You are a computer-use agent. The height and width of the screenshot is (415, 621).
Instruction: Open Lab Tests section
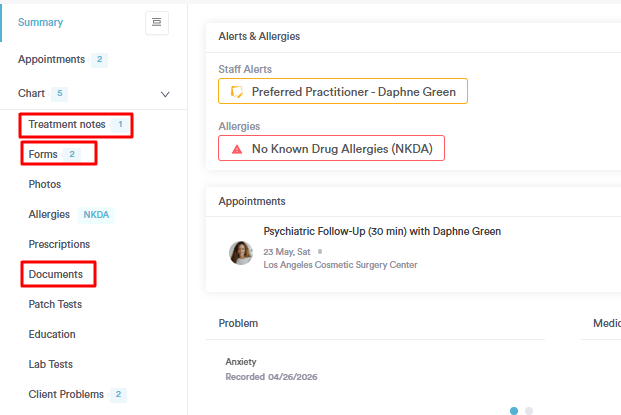point(51,364)
